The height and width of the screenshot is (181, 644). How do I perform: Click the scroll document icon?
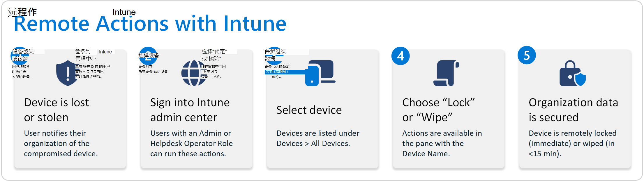coord(446,73)
